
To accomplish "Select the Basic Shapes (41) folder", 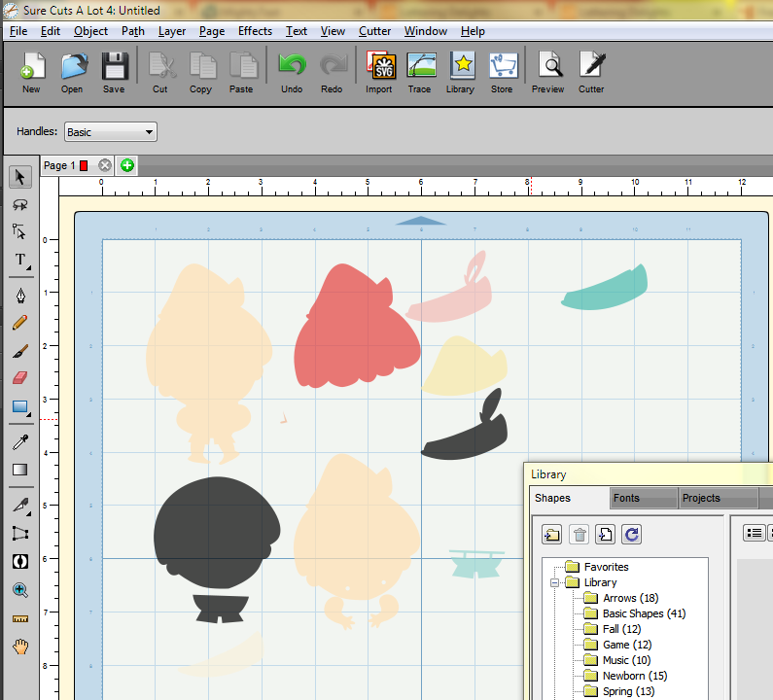I will click(644, 613).
